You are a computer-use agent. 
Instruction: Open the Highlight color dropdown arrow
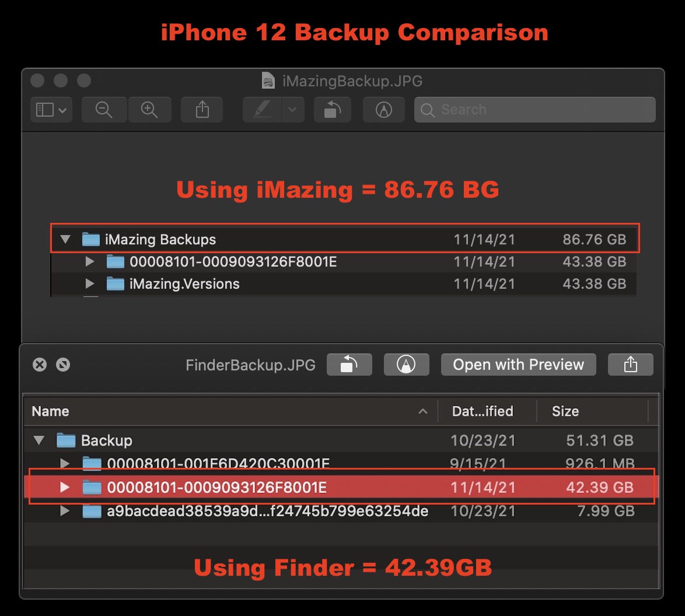click(x=293, y=110)
